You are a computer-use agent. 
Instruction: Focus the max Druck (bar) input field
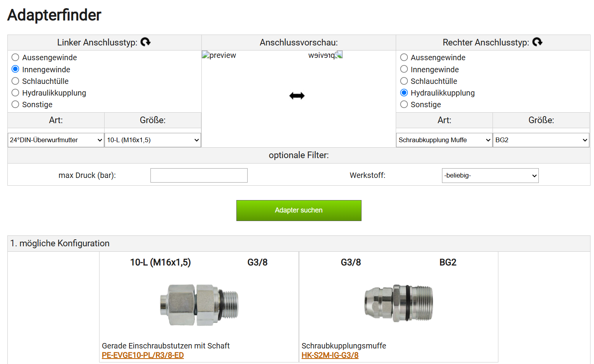[x=199, y=176]
